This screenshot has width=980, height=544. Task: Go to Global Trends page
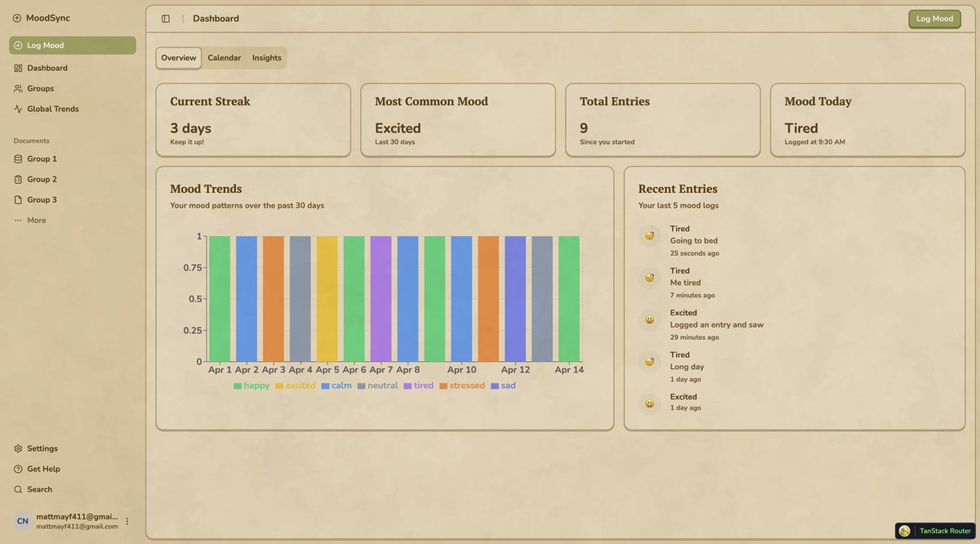pyautogui.click(x=73, y=109)
